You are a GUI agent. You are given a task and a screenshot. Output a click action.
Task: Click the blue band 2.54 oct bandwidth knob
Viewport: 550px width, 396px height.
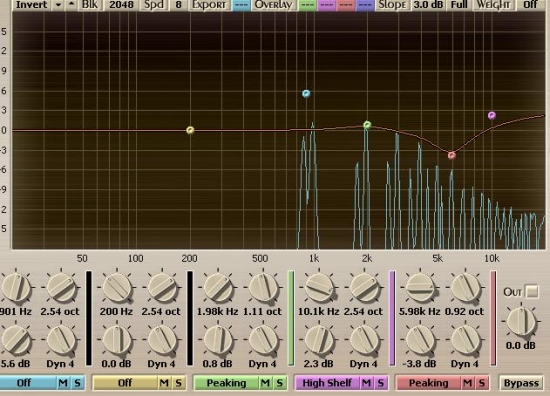[61, 288]
